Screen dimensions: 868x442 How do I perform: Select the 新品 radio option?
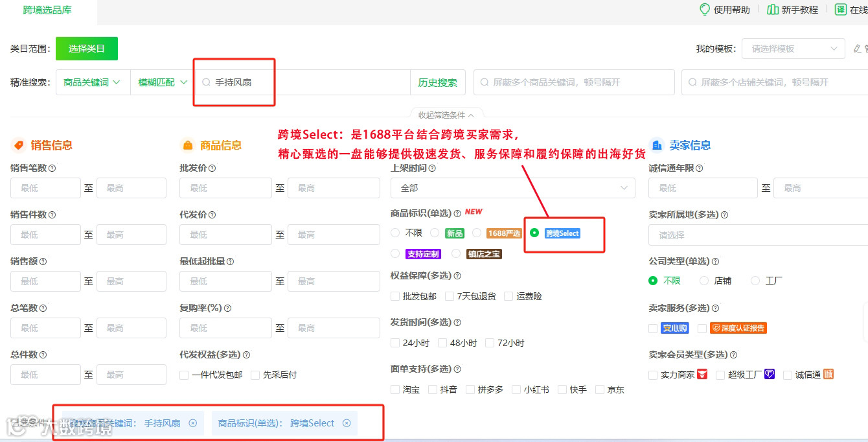(435, 233)
